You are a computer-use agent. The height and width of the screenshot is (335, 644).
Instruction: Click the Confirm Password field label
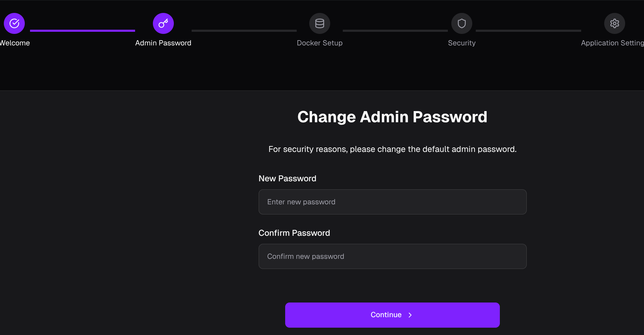(x=294, y=233)
